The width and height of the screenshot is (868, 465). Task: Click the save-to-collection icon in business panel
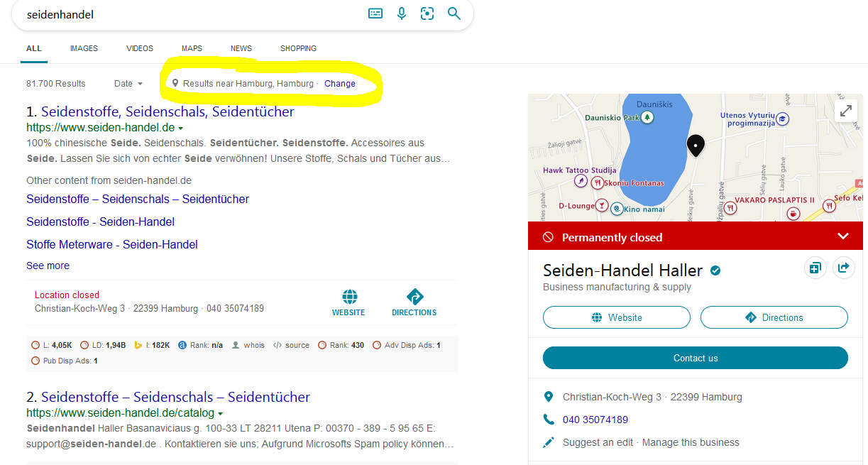815,268
